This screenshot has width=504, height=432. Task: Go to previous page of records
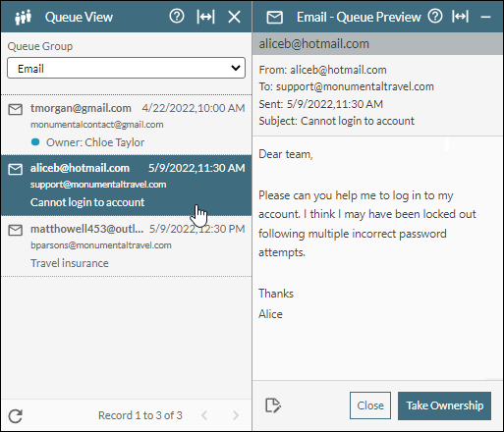(204, 415)
